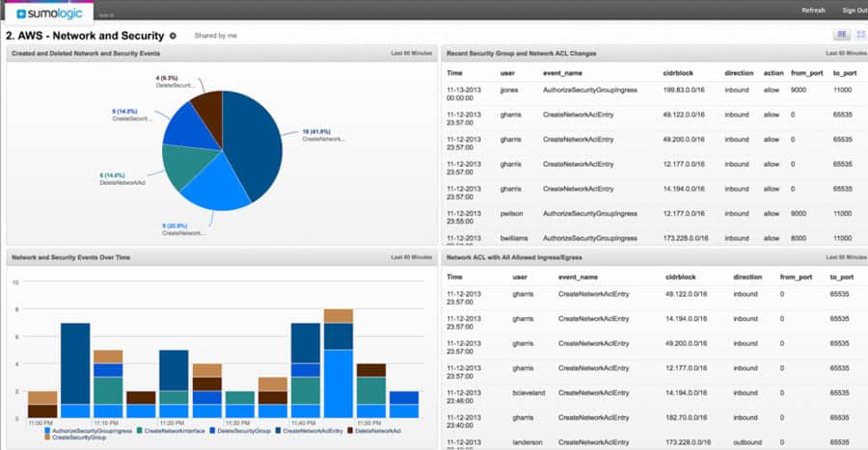Toggle AuthorizeSecurityGroupIngress legend swatch
The image size is (868, 450).
click(48, 431)
